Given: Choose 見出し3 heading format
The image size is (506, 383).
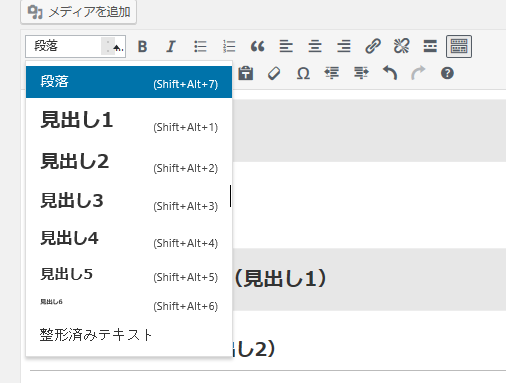Looking at the screenshot, I should pos(129,201).
